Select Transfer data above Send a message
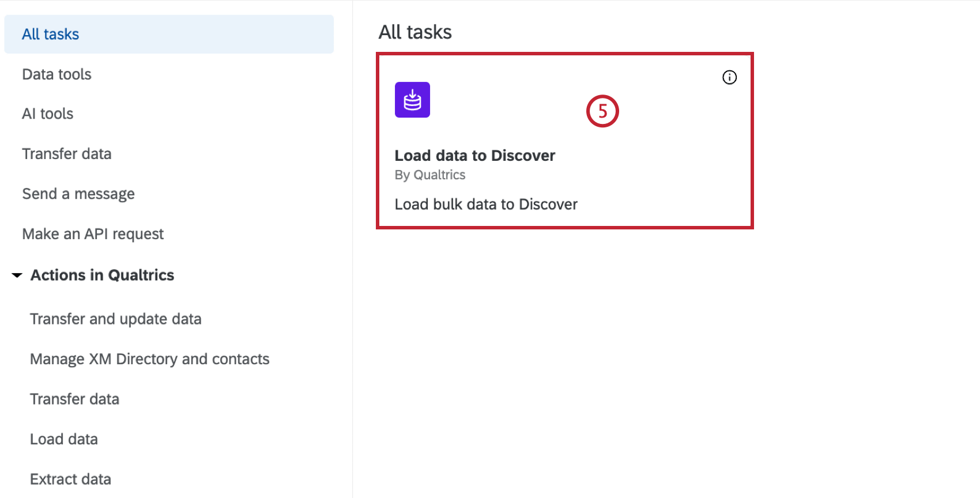Image resolution: width=980 pixels, height=498 pixels. (67, 154)
